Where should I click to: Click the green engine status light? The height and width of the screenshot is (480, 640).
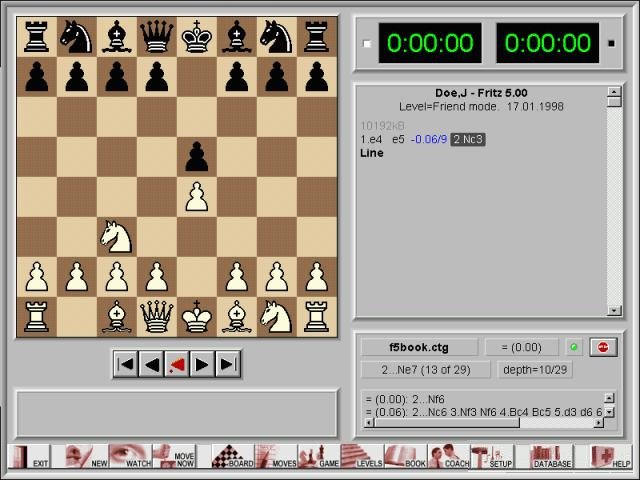[574, 347]
